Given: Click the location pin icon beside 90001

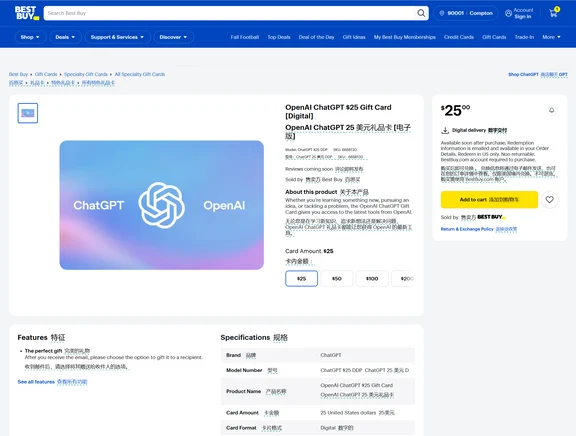Looking at the screenshot, I should [442, 13].
